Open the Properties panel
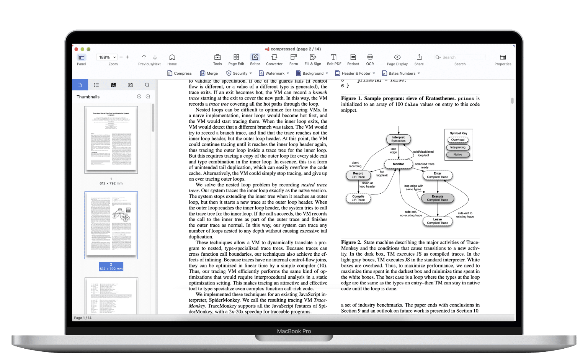 tap(503, 57)
